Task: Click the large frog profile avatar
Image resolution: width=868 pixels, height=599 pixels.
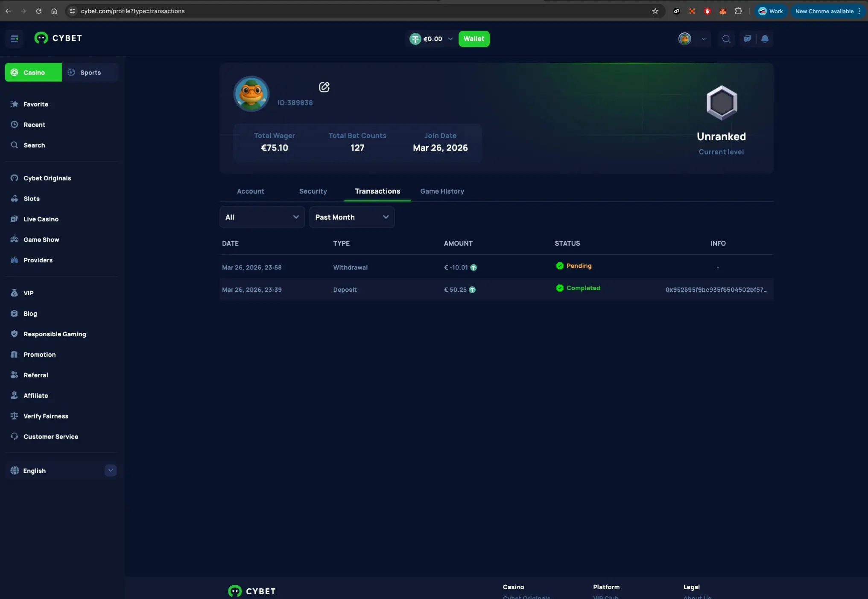Action: click(251, 94)
